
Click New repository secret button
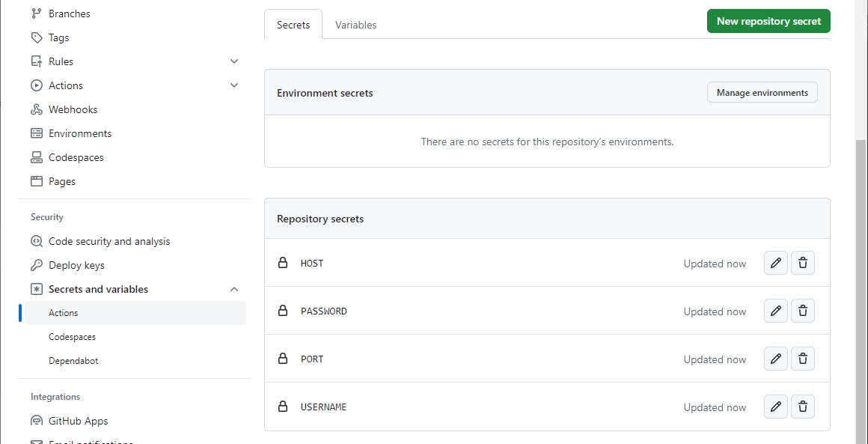coord(768,21)
